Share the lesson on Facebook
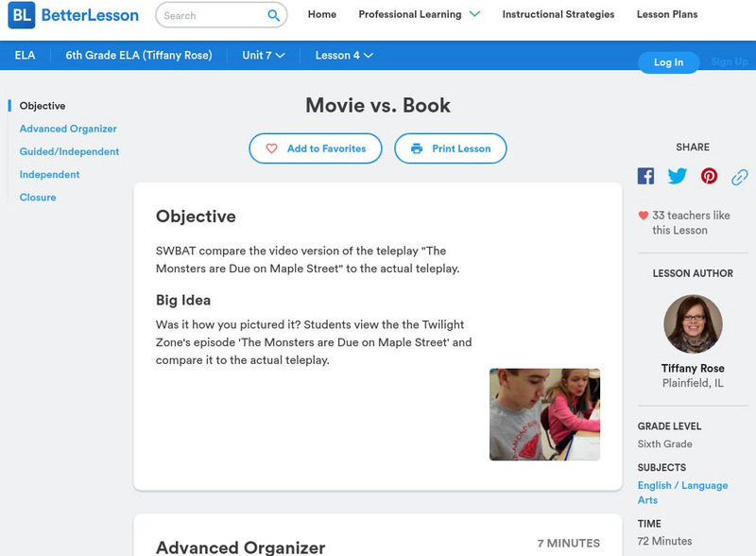756x556 pixels. (x=645, y=175)
